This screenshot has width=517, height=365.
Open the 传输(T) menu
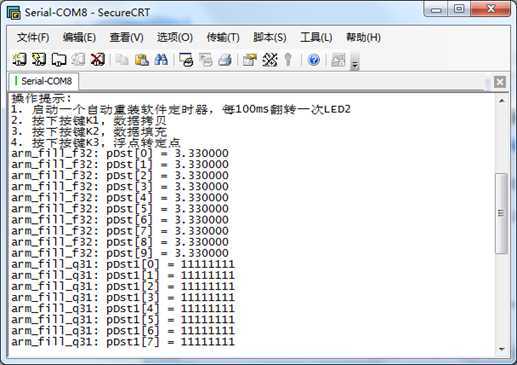223,37
